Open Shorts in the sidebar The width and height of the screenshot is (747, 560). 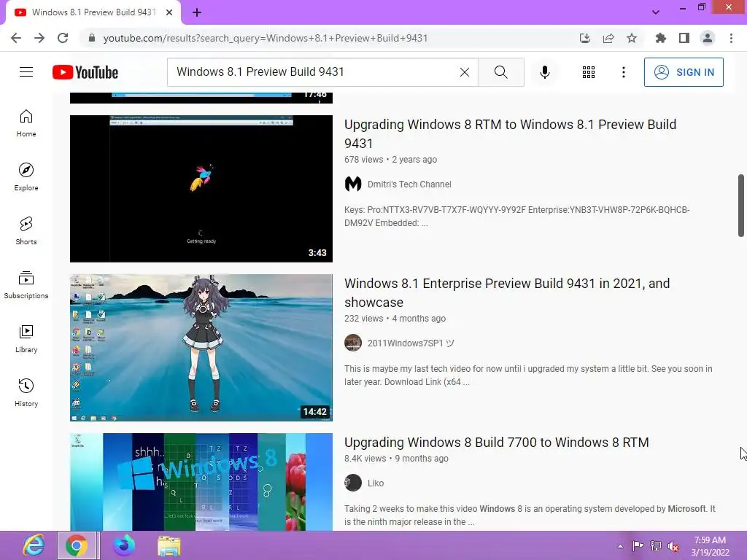point(26,231)
